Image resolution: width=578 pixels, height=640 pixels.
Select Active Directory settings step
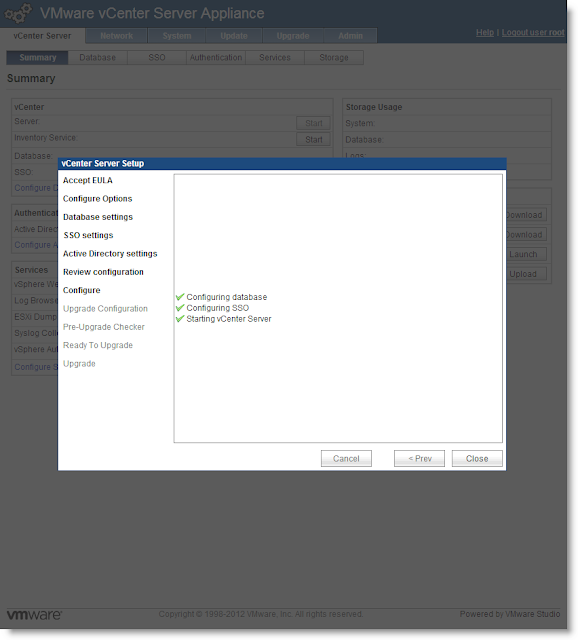[110, 254]
